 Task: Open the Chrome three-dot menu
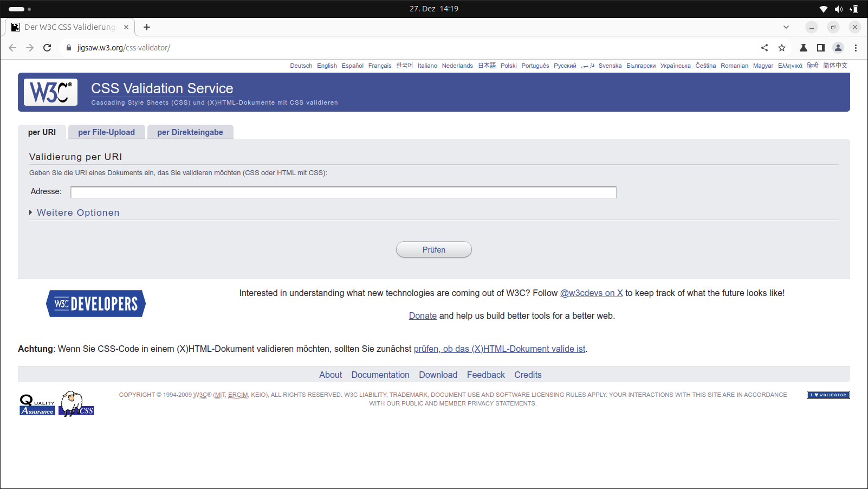856,48
